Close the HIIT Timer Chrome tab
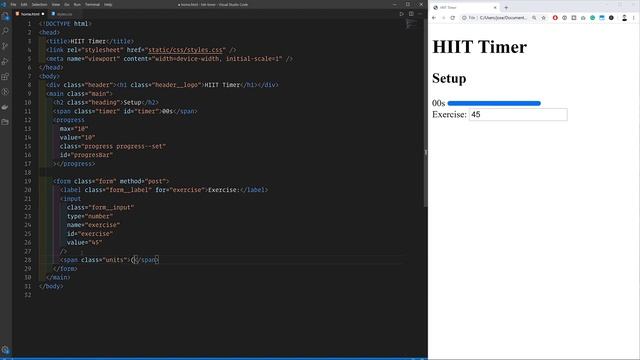 pyautogui.click(x=495, y=7)
